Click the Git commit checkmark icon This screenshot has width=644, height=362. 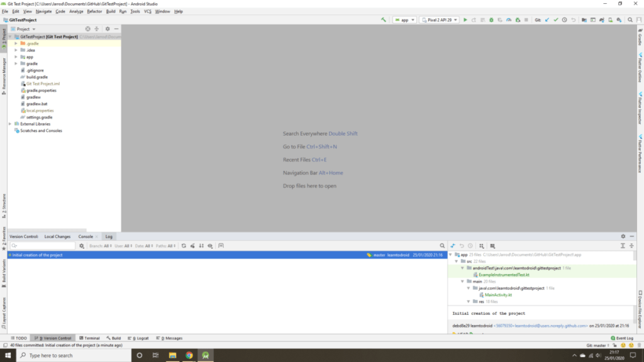[x=556, y=20]
